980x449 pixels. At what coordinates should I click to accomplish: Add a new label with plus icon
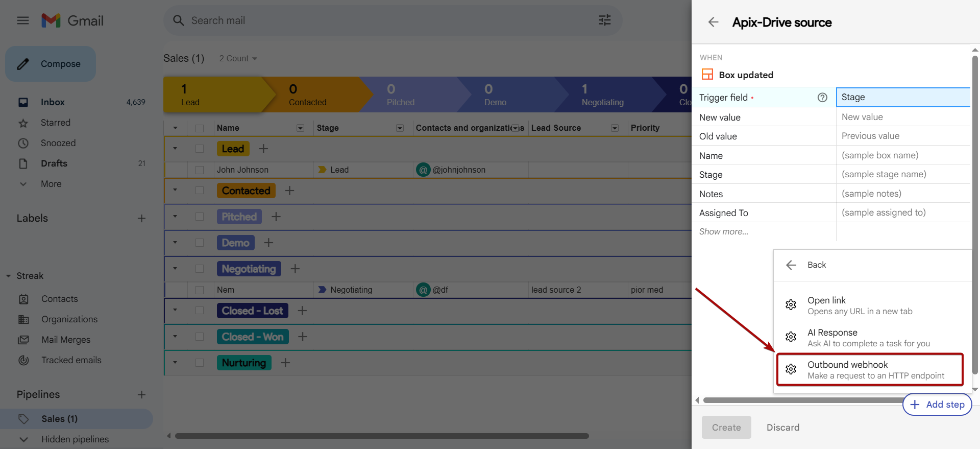[141, 218]
